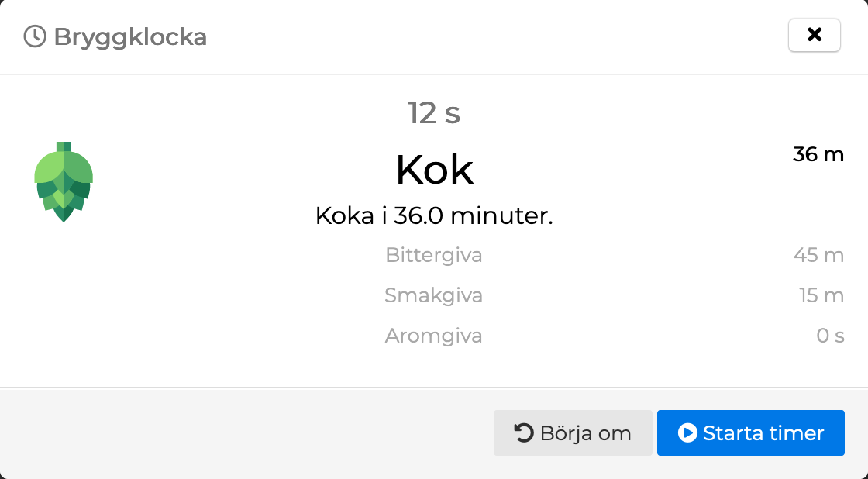Select the Kok step heading
This screenshot has height=479, width=868.
coord(434,170)
